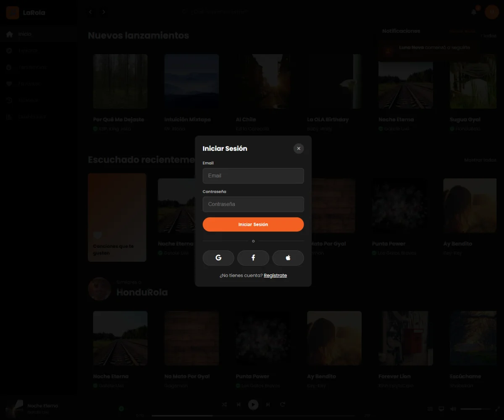Open the Inicio sidebar item
Viewport: 504px width, 420px height.
point(38,34)
